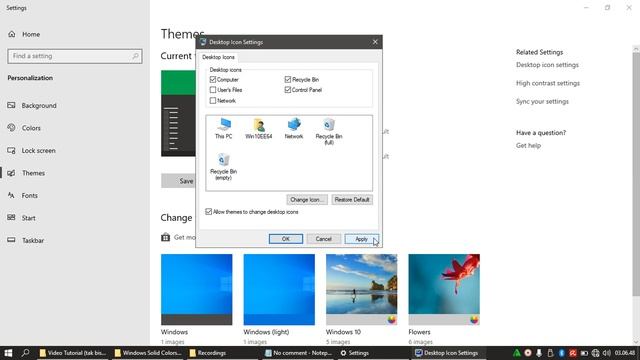640x360 pixels.
Task: Click the Cancel button
Action: pyautogui.click(x=324, y=239)
